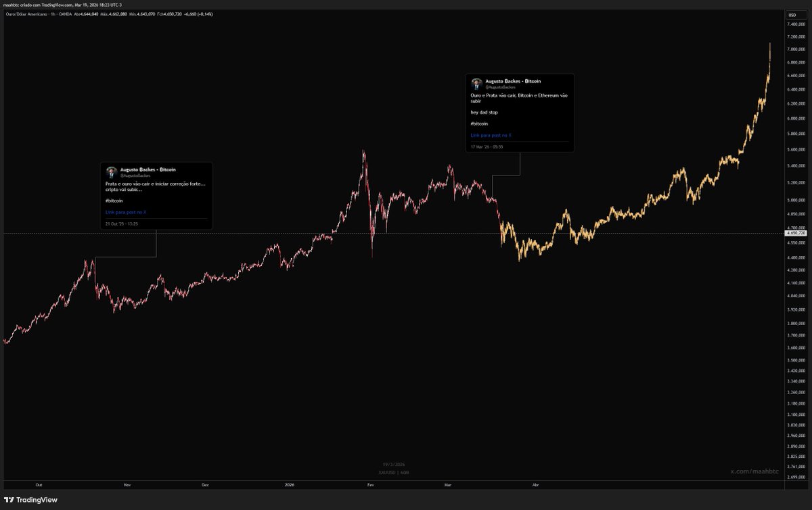Click the 7.400,000 price axis label
This screenshot has width=812, height=510.
click(x=795, y=24)
